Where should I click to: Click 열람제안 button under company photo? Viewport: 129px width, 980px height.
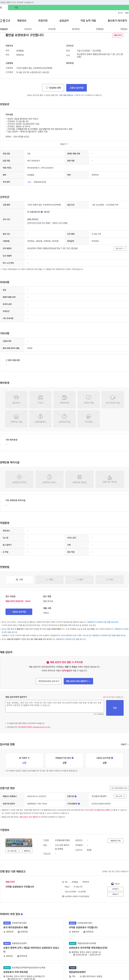click(x=26, y=851)
